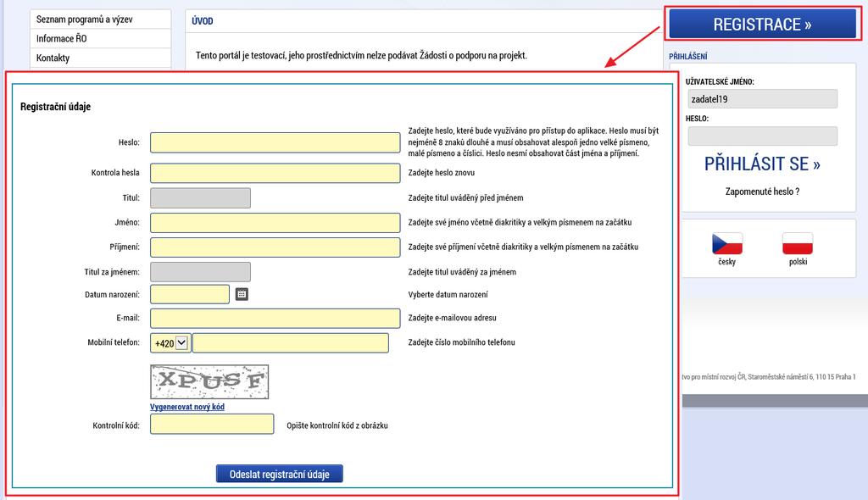Focus the Titul za jménem field
This screenshot has width=868, height=500.
[200, 272]
